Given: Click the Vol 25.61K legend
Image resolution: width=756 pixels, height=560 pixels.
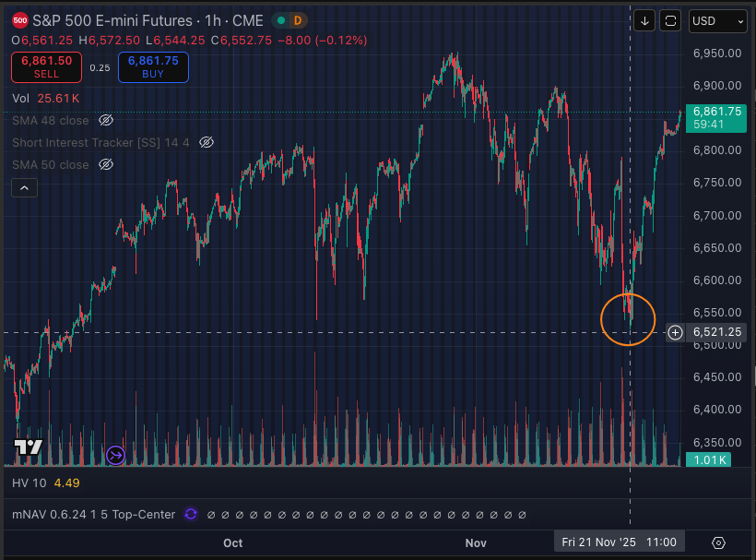Looking at the screenshot, I should coord(46,99).
